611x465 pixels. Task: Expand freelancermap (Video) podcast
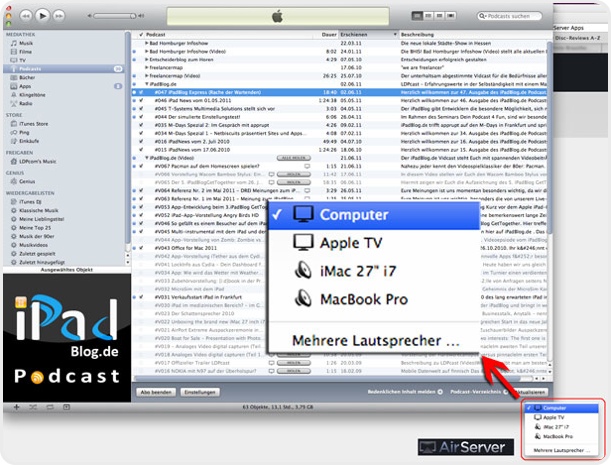click(147, 76)
